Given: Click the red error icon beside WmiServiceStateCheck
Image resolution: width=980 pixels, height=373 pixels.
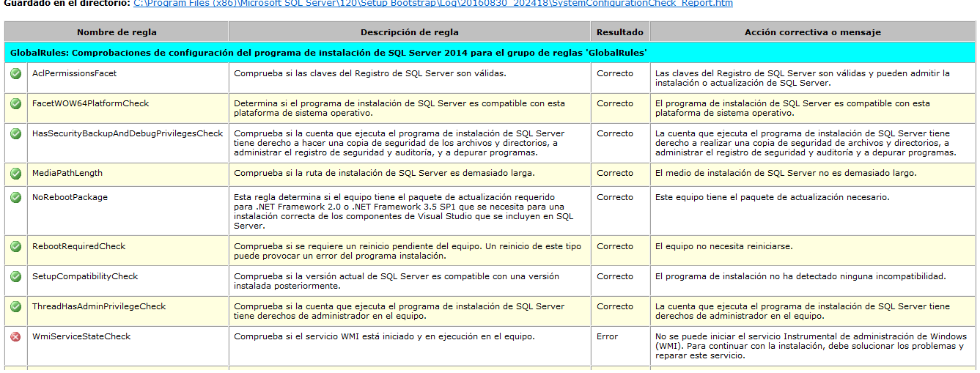Looking at the screenshot, I should (15, 336).
